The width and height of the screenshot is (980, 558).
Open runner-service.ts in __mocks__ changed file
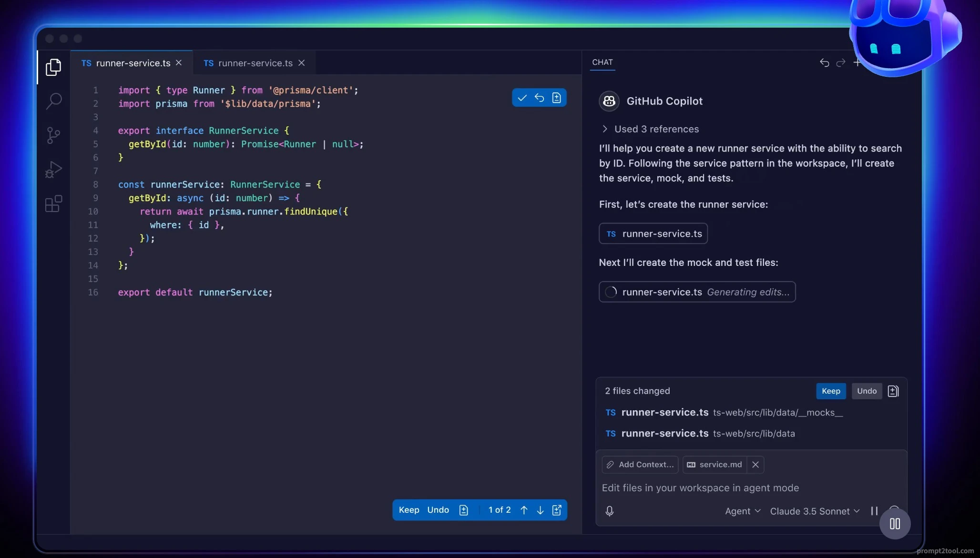coord(724,413)
